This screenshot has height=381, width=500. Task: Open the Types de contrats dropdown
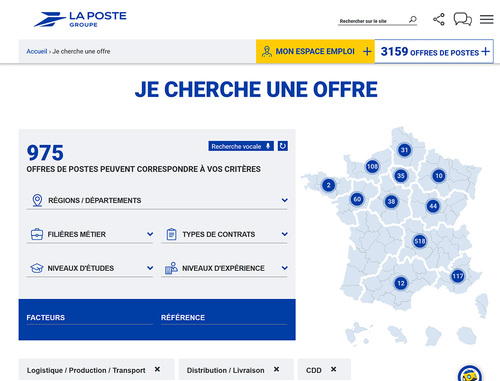pyautogui.click(x=224, y=234)
